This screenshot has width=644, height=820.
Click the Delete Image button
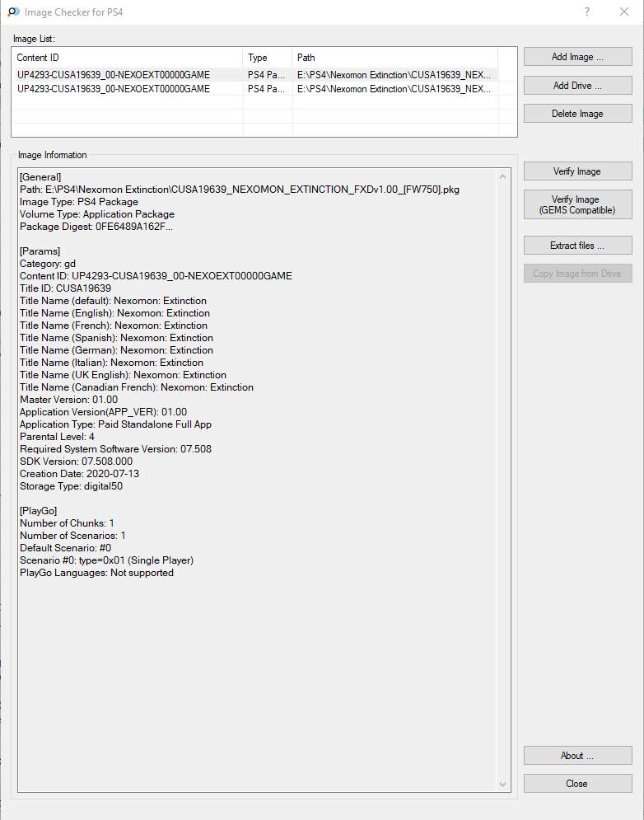point(577,114)
